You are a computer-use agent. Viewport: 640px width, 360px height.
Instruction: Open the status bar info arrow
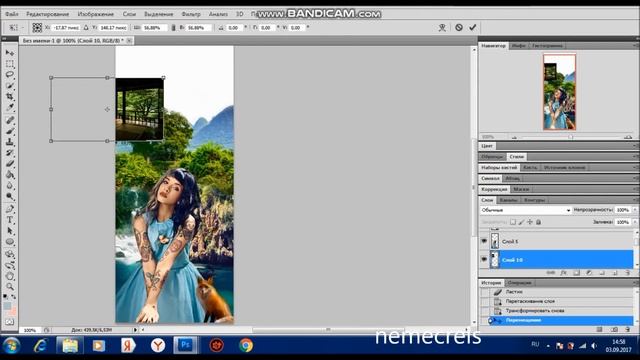tap(135, 330)
